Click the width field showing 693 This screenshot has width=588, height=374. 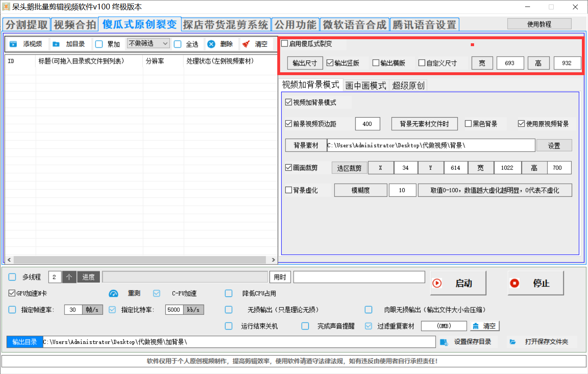510,63
